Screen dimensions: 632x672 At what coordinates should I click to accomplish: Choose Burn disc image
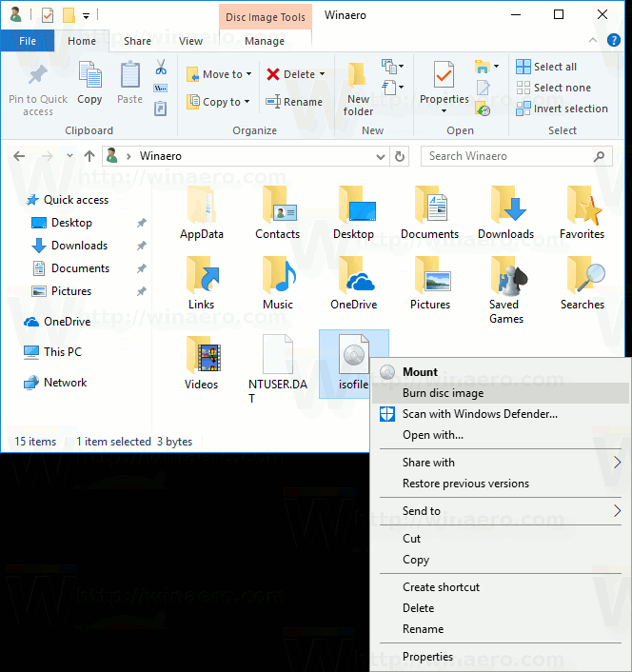500,393
